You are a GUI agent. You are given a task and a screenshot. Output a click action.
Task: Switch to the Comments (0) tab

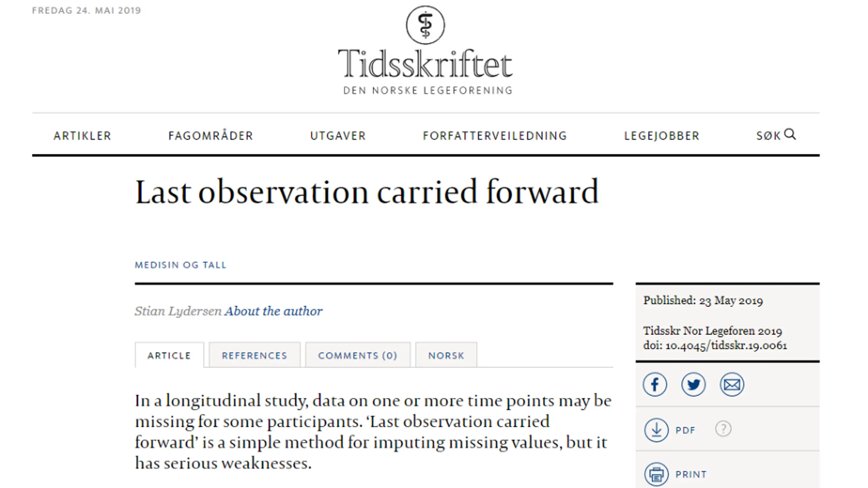[358, 355]
